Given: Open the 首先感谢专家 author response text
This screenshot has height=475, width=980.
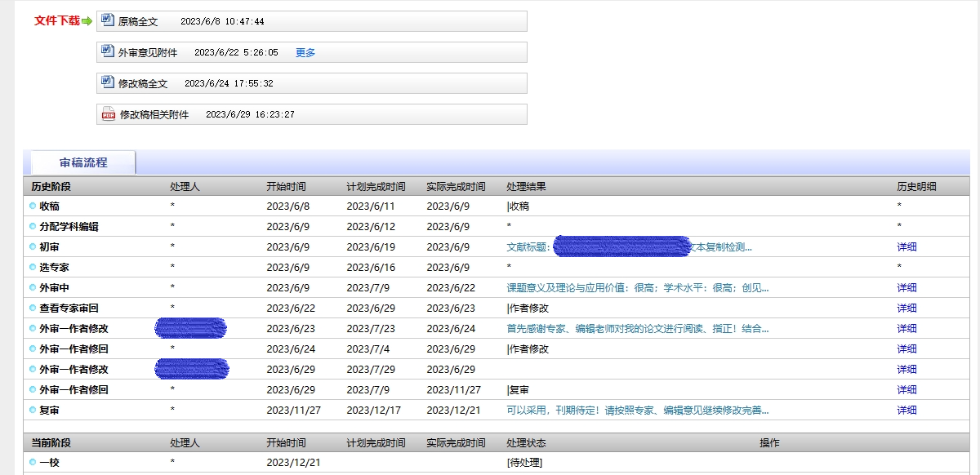Looking at the screenshot, I should (637, 329).
